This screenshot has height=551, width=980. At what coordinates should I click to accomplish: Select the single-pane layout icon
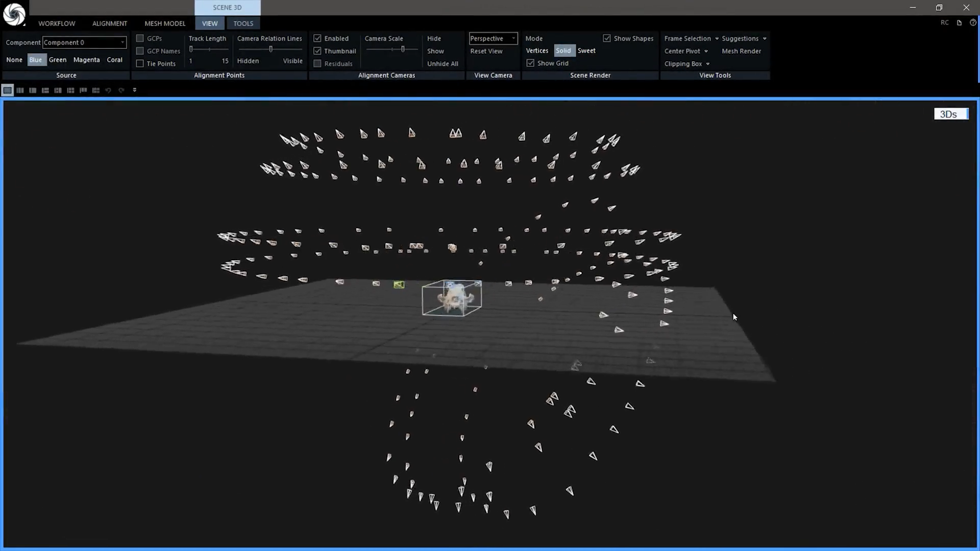[7, 90]
